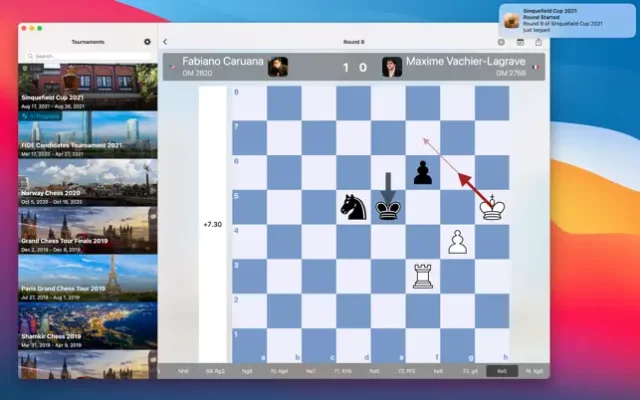Click Maxime Vachier-Lagrave's player photo

point(391,67)
